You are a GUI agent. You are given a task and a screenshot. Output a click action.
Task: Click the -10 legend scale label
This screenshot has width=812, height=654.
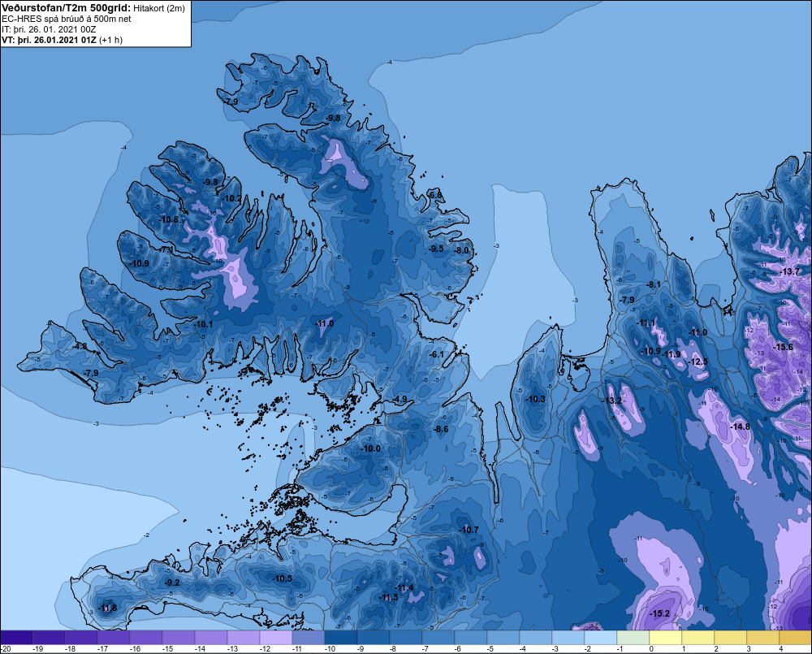point(330,649)
